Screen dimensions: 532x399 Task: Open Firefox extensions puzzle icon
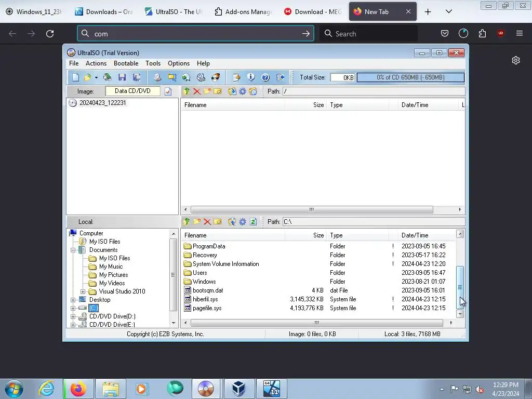[482, 33]
